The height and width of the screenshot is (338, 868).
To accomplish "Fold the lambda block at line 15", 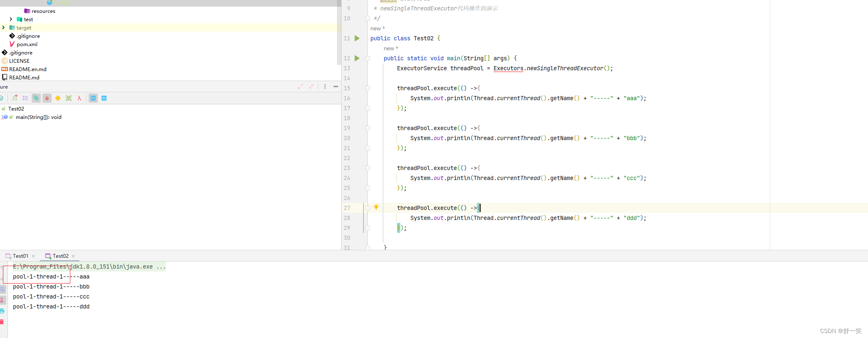I will pos(367,88).
